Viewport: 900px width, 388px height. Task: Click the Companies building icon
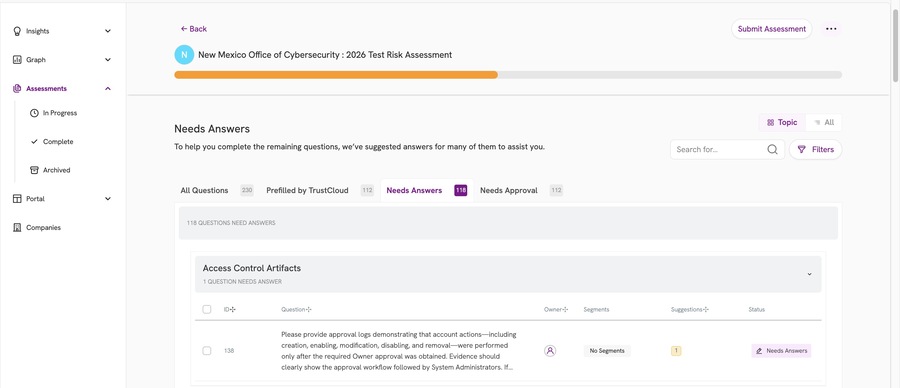coord(17,227)
